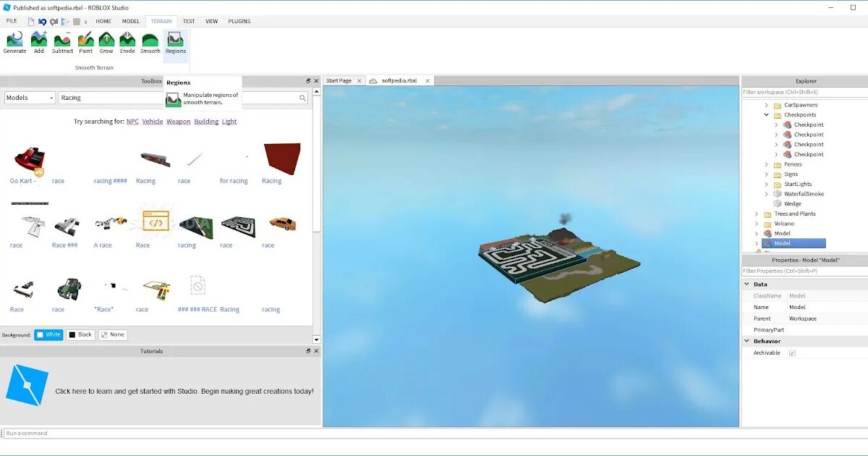
Task: Pick the orange code-window Race model
Action: [156, 221]
